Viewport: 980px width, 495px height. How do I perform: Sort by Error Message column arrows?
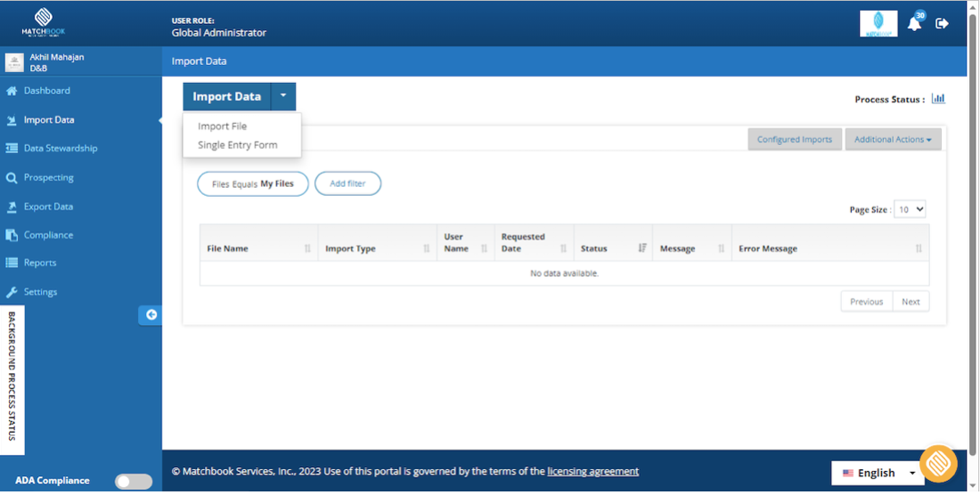919,248
